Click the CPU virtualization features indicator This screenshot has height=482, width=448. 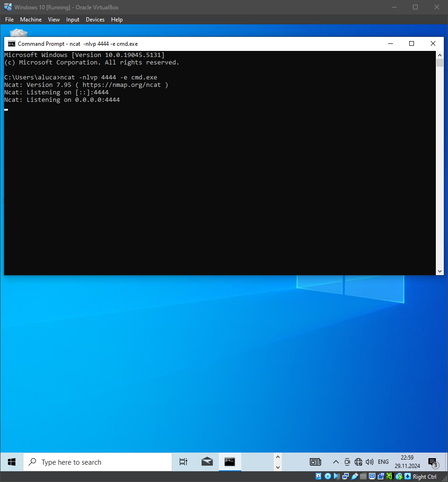point(390,476)
